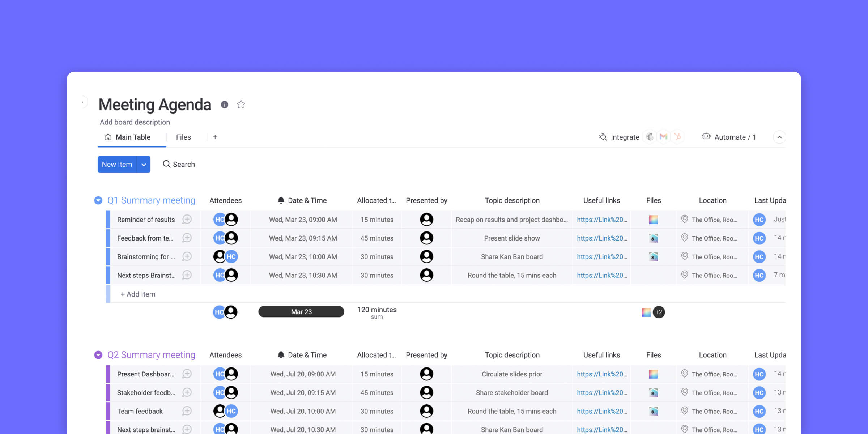Star the Meeting Agenda board
This screenshot has width=868, height=434.
click(241, 105)
